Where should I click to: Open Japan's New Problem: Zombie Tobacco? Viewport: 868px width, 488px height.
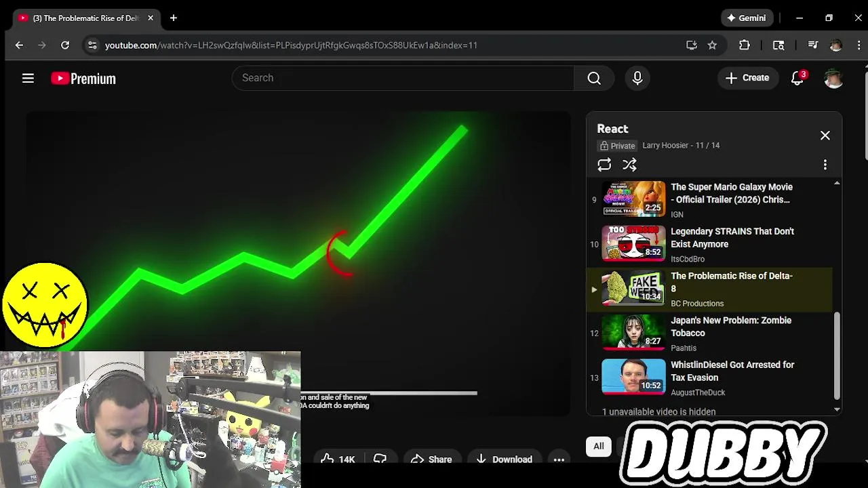click(731, 327)
